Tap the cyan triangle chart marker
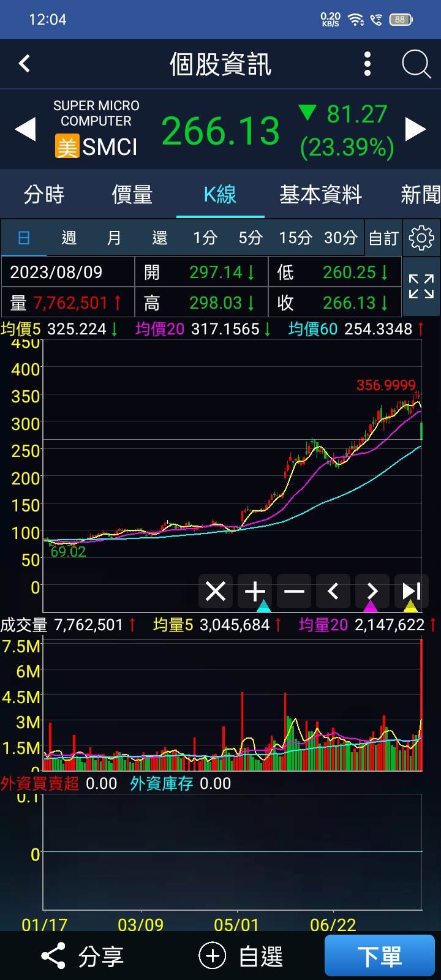441x980 pixels. [264, 606]
